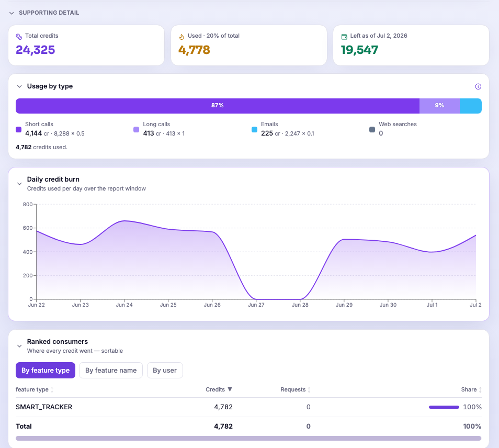Click the 'Short calls' legend label
Image resolution: width=499 pixels, height=448 pixels.
[x=39, y=124]
